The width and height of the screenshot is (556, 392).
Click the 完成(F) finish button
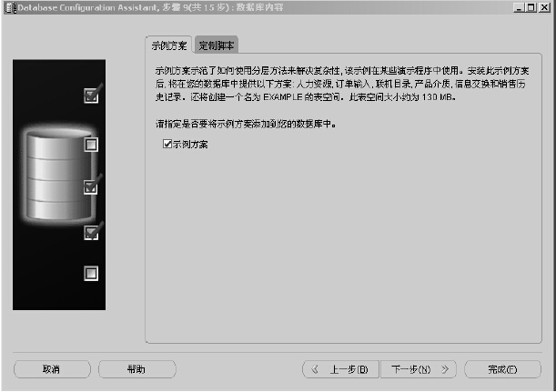point(502,369)
